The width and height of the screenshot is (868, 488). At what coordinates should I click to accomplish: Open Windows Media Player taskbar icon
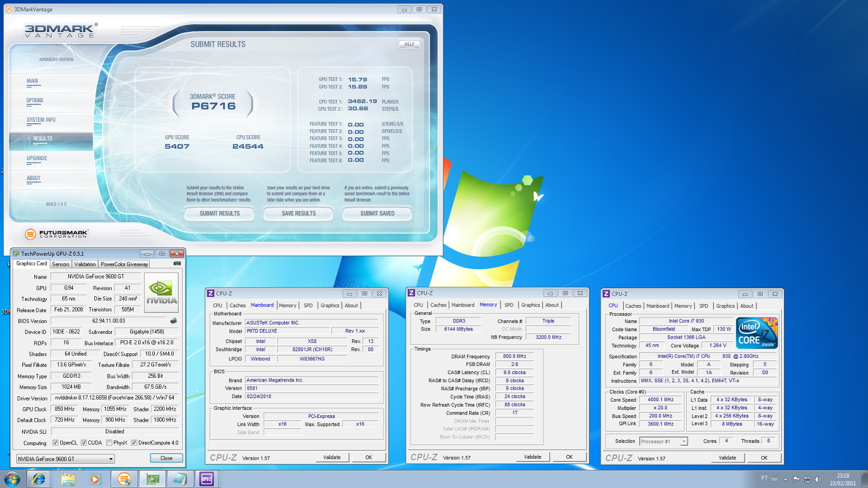95,479
